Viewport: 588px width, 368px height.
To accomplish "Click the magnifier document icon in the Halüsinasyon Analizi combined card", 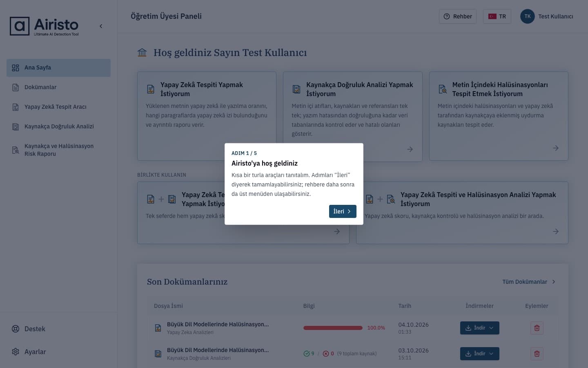I will tap(391, 199).
